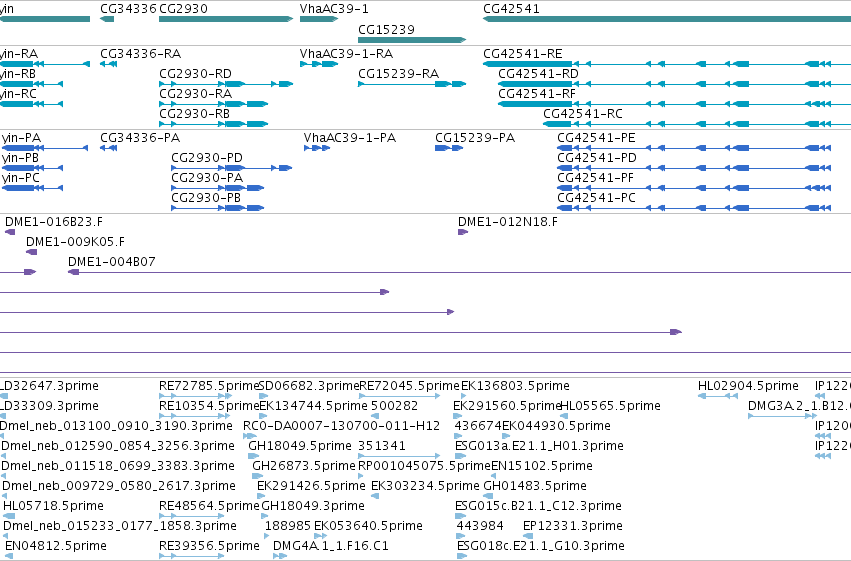Select the yin-PC protein label
The image size is (851, 561).
21,178
